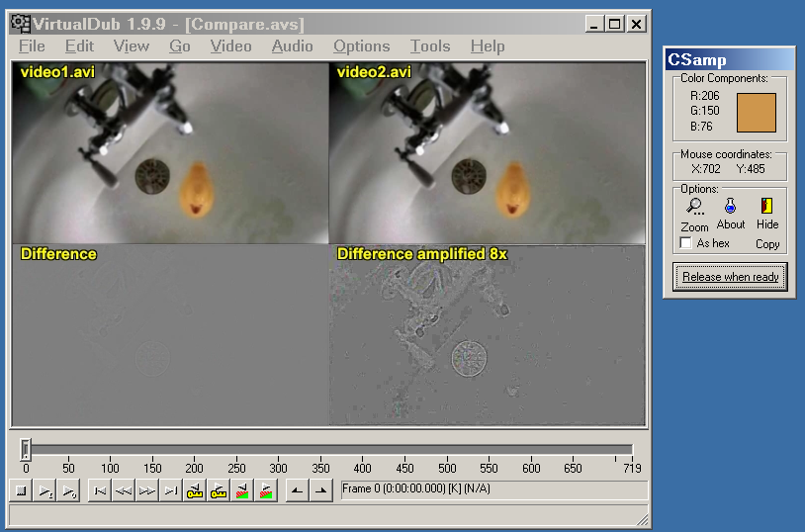
Task: Go to the previous key frame
Action: [194, 490]
